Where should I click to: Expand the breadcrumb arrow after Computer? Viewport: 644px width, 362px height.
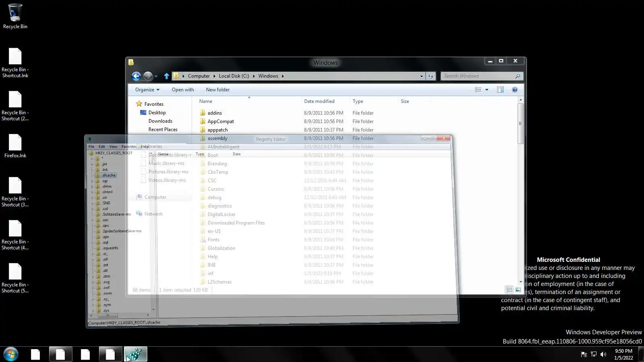[214, 76]
